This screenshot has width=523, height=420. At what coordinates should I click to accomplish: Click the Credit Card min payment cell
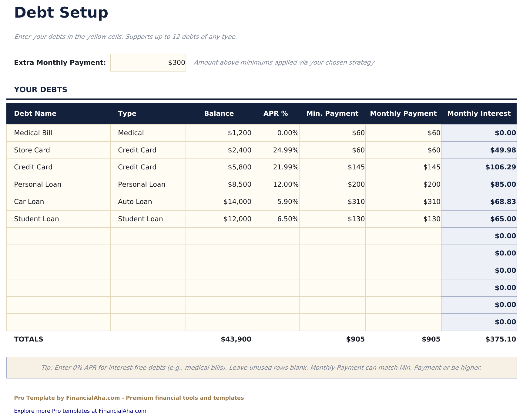[332, 167]
